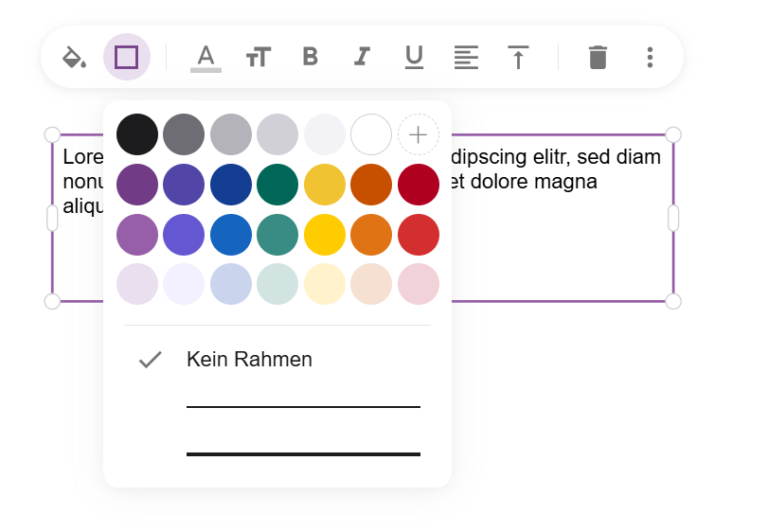The image size is (768, 532).
Task: Click the text 'et dolore magna'
Action: pyautogui.click(x=523, y=182)
